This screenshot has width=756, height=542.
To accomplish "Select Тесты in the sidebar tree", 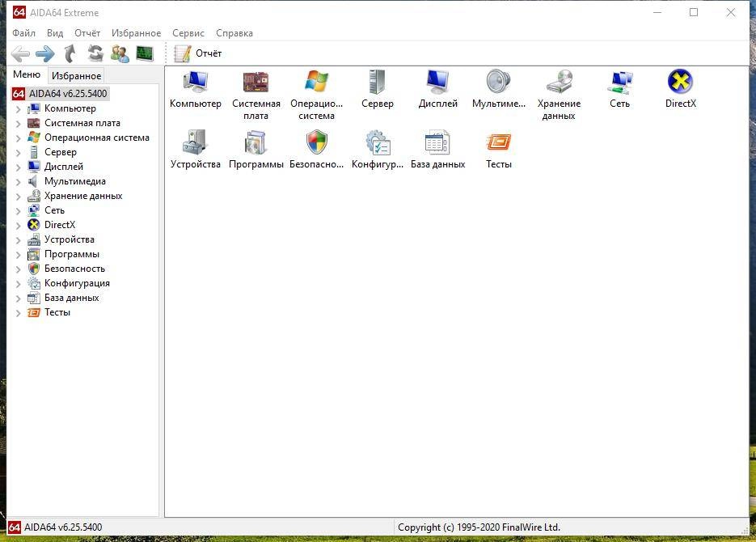I will click(x=57, y=312).
